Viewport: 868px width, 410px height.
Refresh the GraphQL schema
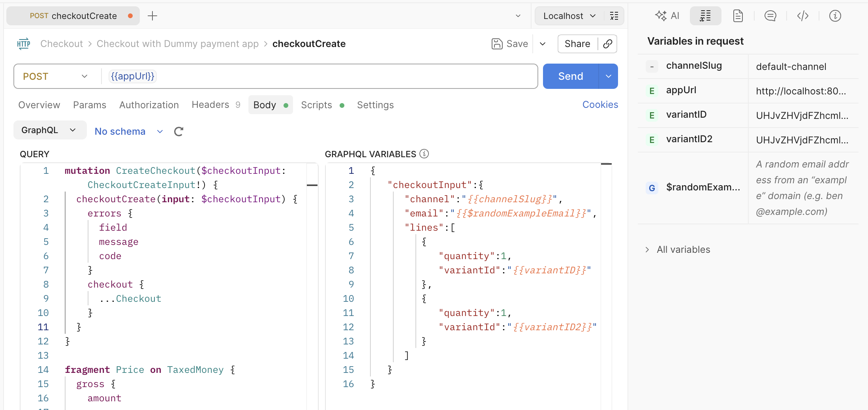[178, 131]
